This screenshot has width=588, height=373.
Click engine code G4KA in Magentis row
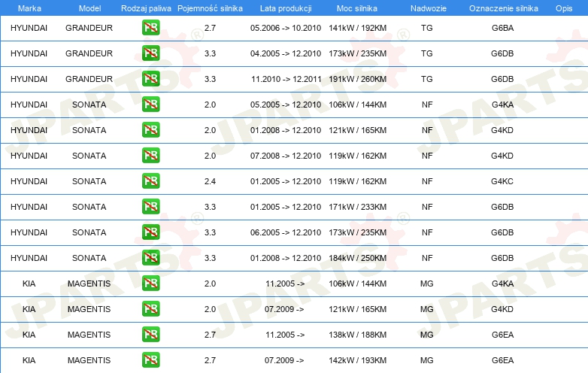(x=502, y=284)
